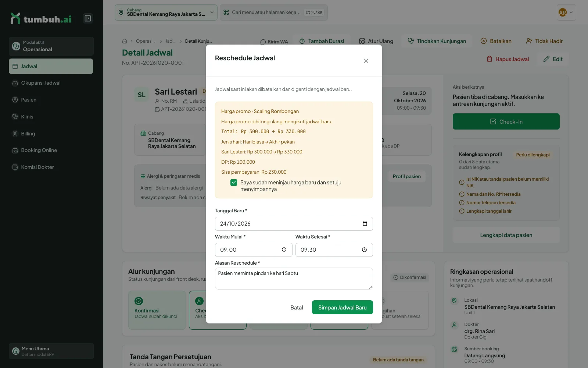Click Simpan Jadwal Baru button
Screen dimensions: 588x368
point(342,308)
